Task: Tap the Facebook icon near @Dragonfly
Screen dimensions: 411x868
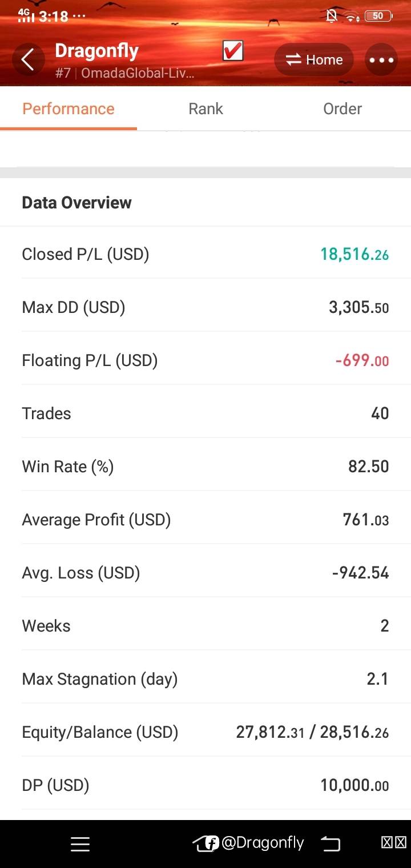Action: pyautogui.click(x=212, y=843)
